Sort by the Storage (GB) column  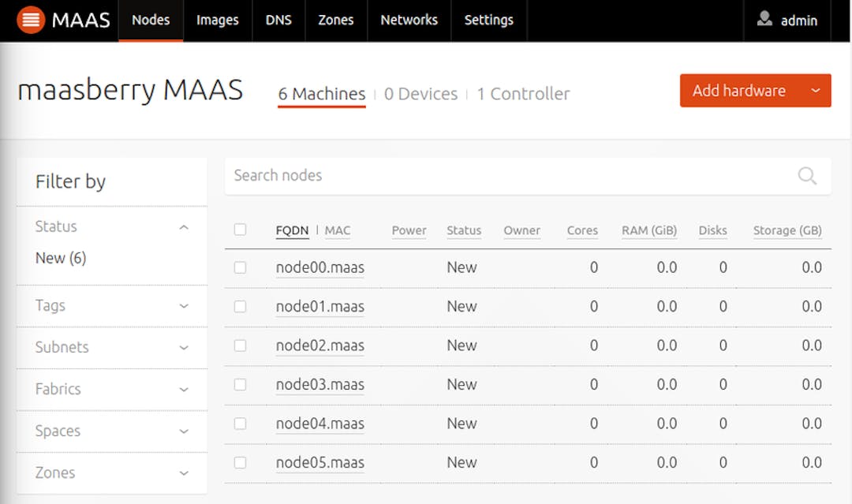click(x=787, y=230)
